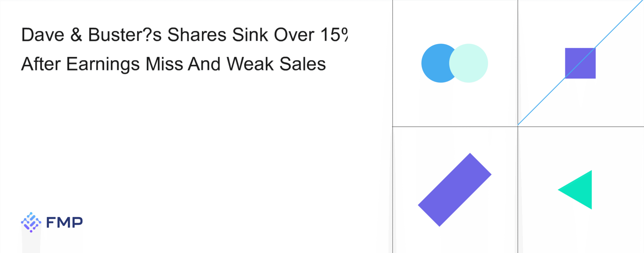Click the word "Sales" in headline

[303, 64]
